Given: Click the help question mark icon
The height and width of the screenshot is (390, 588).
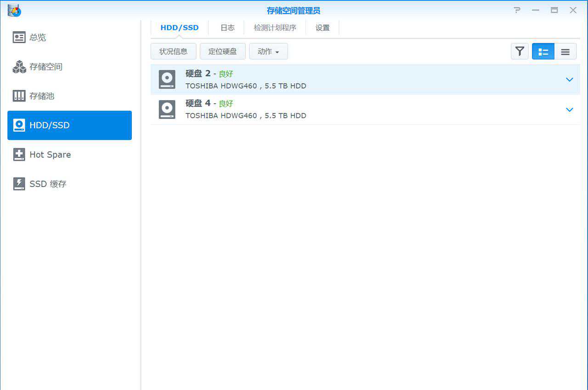Looking at the screenshot, I should click(517, 10).
